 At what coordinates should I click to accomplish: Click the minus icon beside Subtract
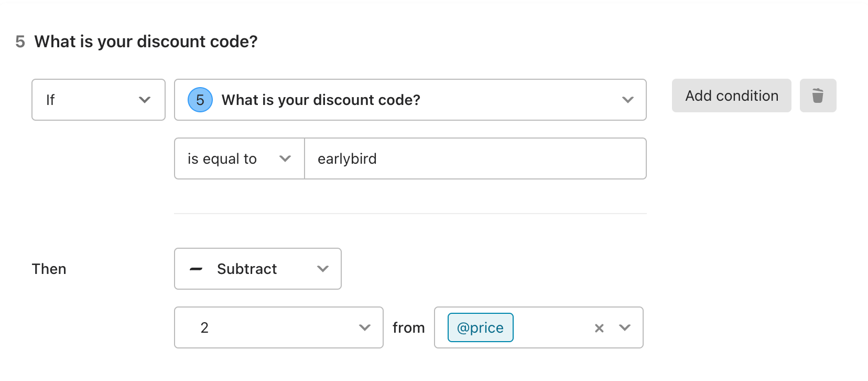[x=196, y=269]
